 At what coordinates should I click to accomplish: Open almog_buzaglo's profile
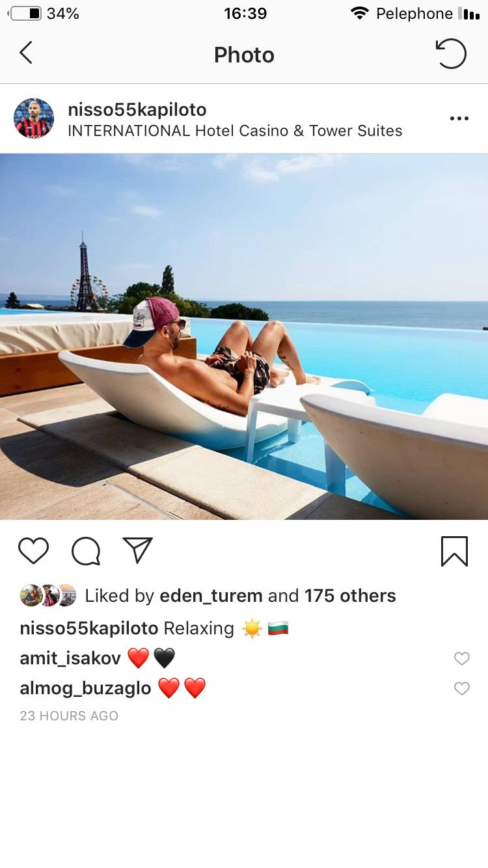coord(85,688)
